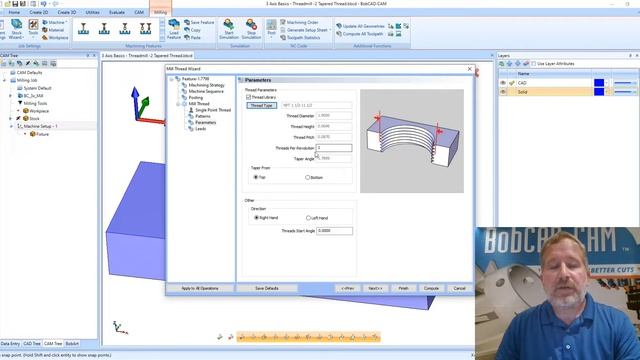
Task: Select Left Hand direction
Action: tap(308, 218)
